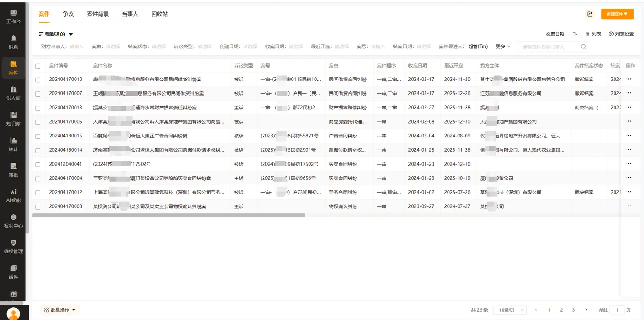This screenshot has height=320, width=644.
Task: Open the 10条/页 page size dropdown
Action: click(x=510, y=310)
